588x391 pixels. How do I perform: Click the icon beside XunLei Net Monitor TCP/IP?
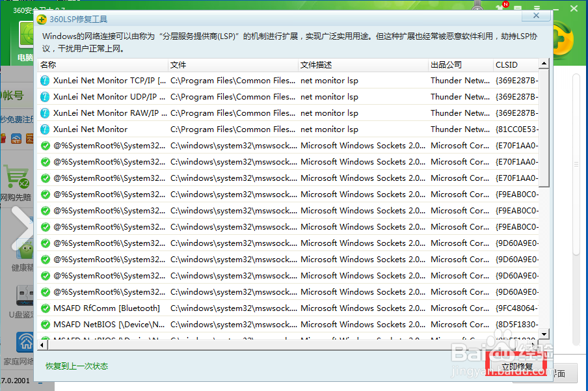tap(45, 81)
